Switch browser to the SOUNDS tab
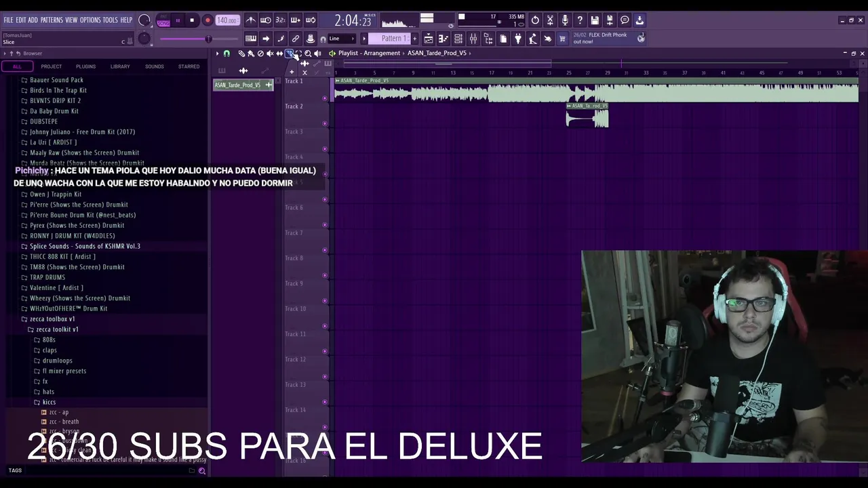Viewport: 868px width, 488px height. pos(154,66)
